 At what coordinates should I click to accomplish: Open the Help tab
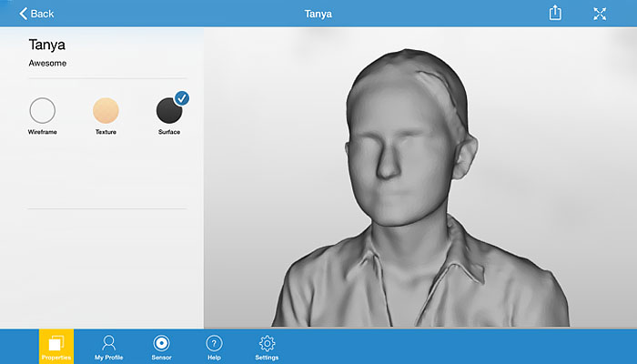pyautogui.click(x=214, y=348)
